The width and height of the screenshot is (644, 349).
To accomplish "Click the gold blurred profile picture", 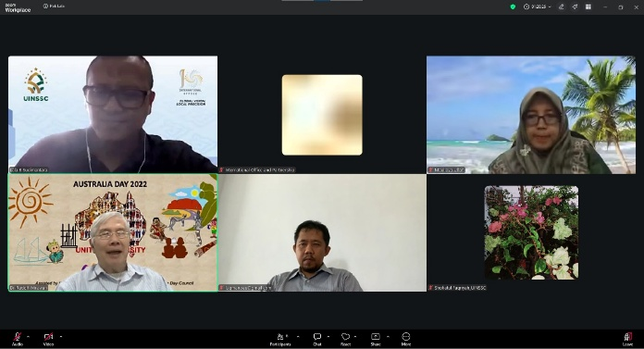I will pos(322,115).
